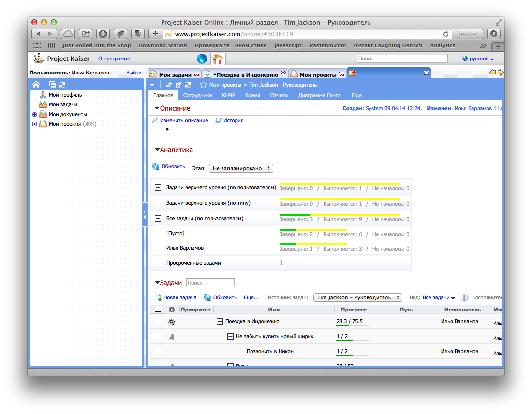Reload the page from the address bar
Image resolution: width=532 pixels, height=414 pixels.
coord(446,34)
